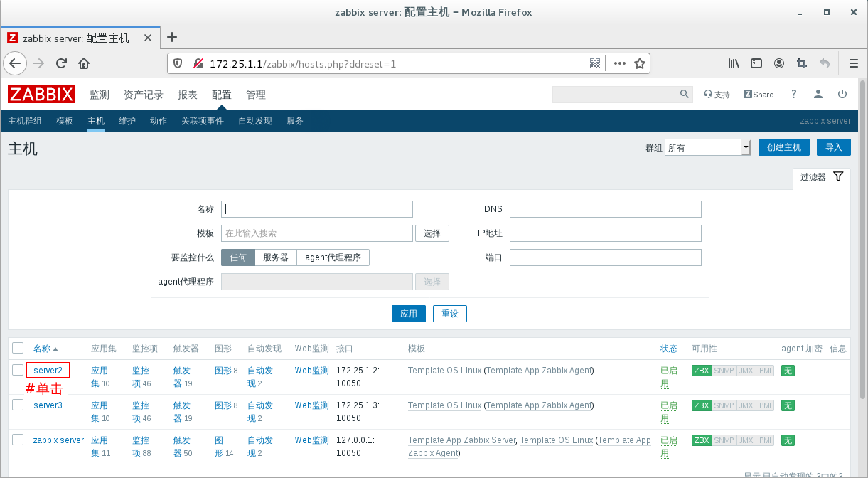Click the browser address bar URL

[303, 64]
